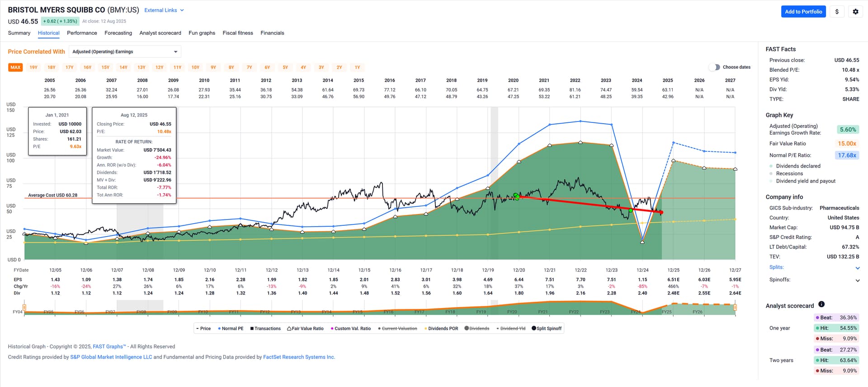Open the Adjusted (Operating) Earnings dropdown
The height and width of the screenshot is (387, 868).
point(125,52)
